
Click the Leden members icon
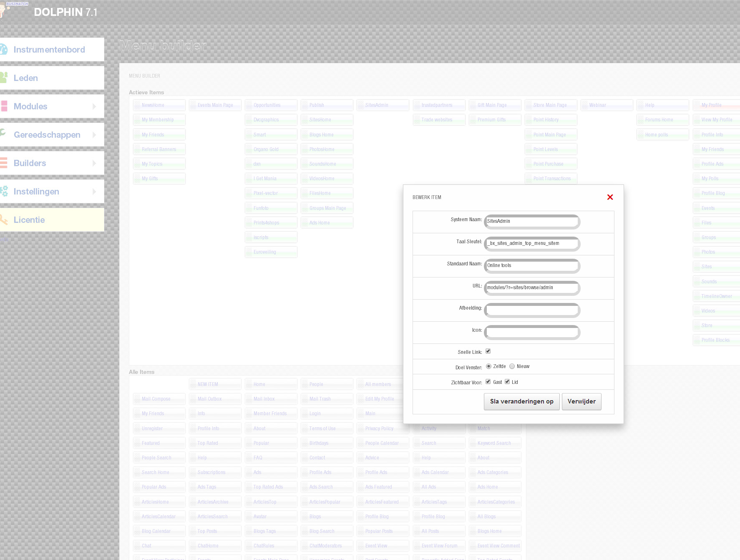click(4, 78)
